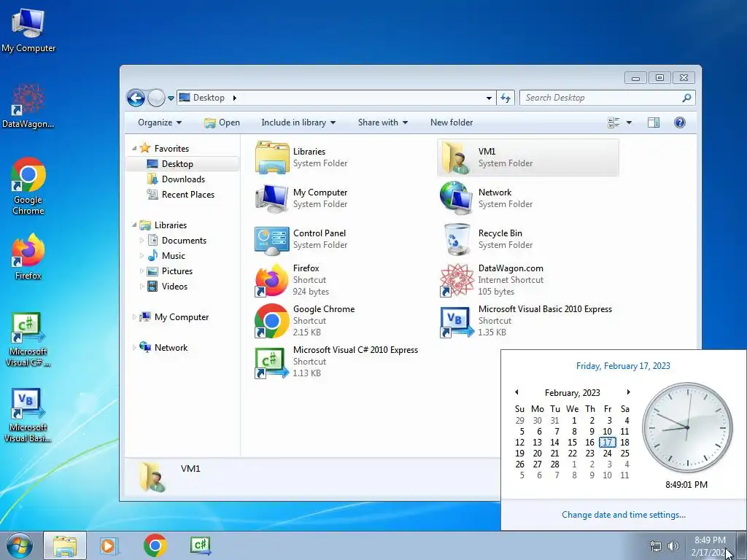Select the VM1 system folder icon
The height and width of the screenshot is (560, 747).
[457, 157]
